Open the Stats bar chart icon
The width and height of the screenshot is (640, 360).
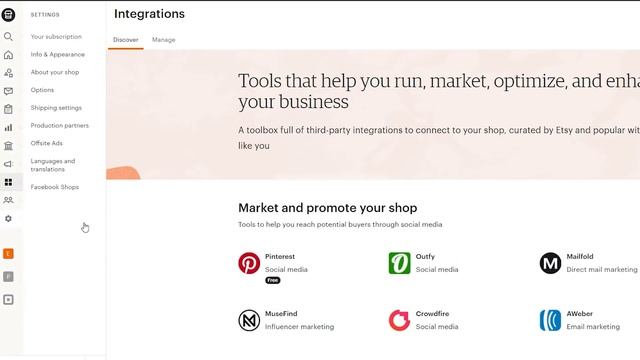tap(8, 127)
